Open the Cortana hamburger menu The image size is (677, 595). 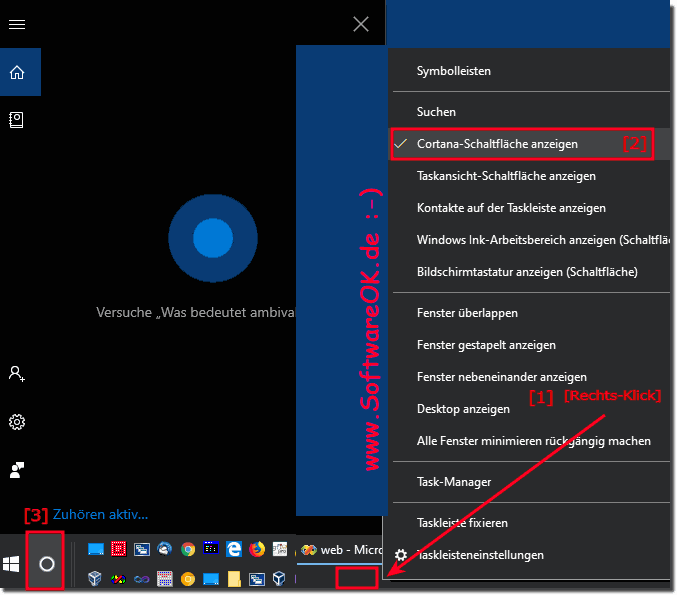[x=17, y=24]
